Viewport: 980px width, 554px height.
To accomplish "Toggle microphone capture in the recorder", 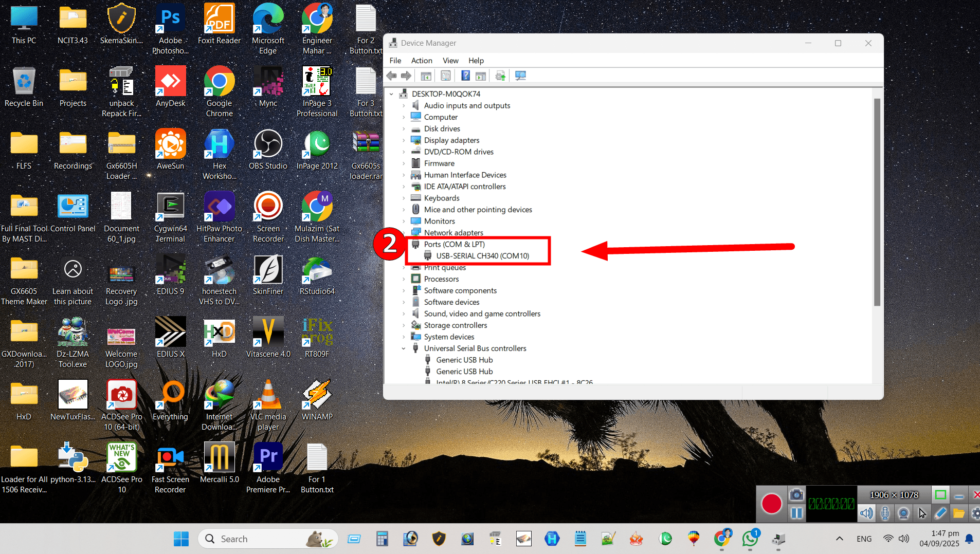I will click(885, 512).
